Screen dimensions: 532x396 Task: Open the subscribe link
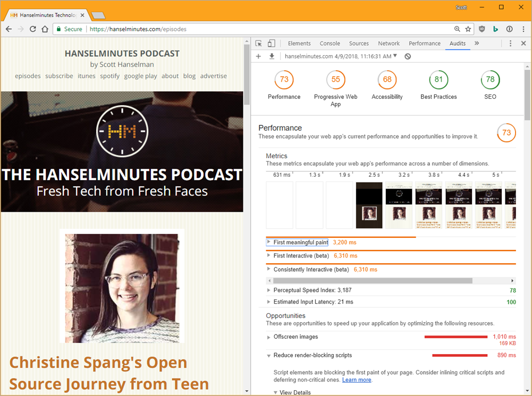point(59,76)
